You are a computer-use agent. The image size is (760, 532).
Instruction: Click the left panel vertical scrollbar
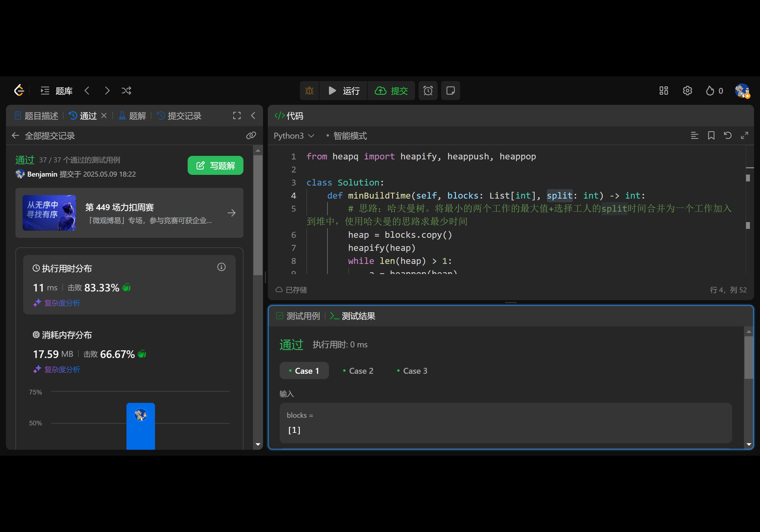click(x=258, y=215)
